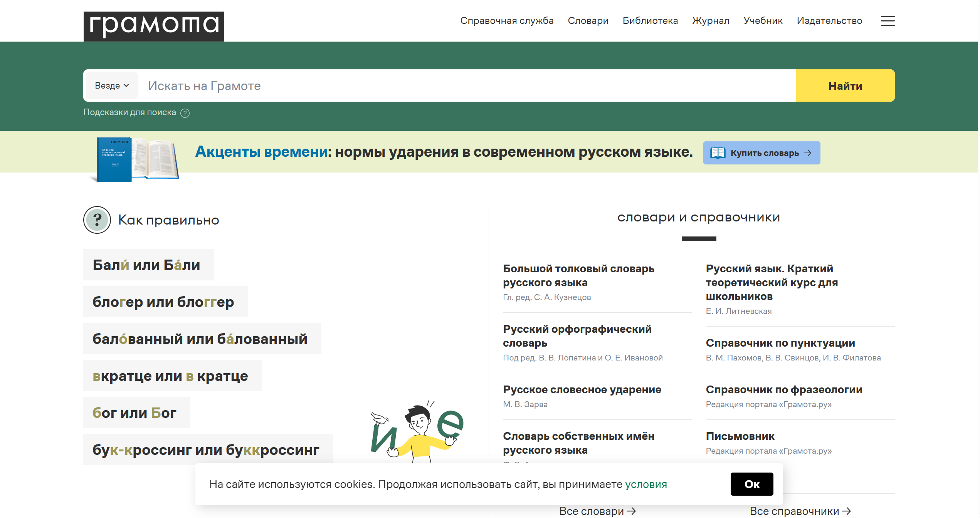Select the Журнал navigation item
Image resolution: width=980 pixels, height=518 pixels.
pos(711,20)
